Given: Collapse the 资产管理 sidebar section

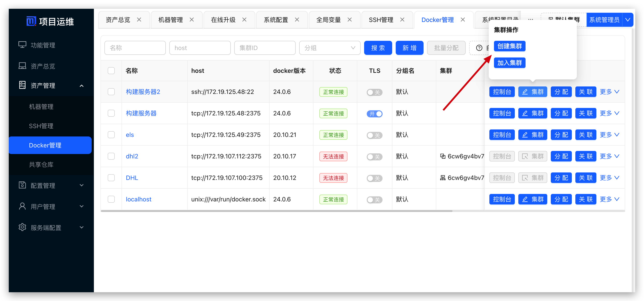Looking at the screenshot, I should pos(82,86).
